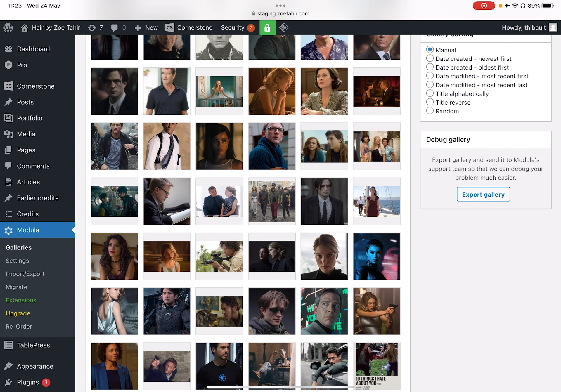Image resolution: width=561 pixels, height=392 pixels.
Task: Open Migrate under Modula
Action: pyautogui.click(x=17, y=287)
